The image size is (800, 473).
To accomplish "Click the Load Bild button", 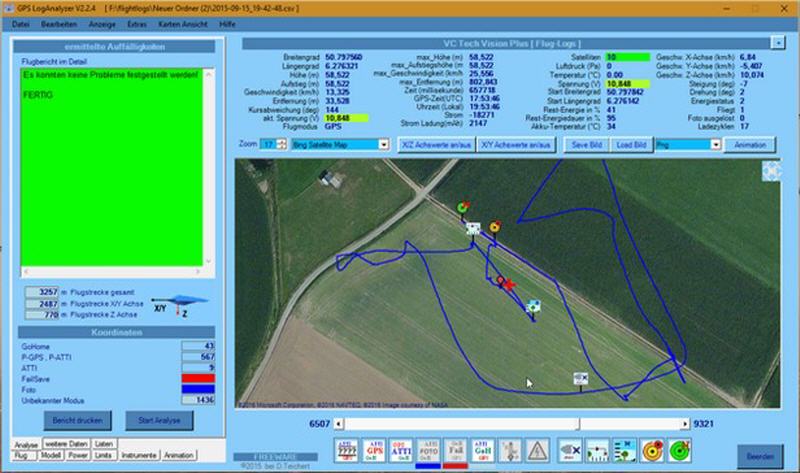I will [x=631, y=145].
